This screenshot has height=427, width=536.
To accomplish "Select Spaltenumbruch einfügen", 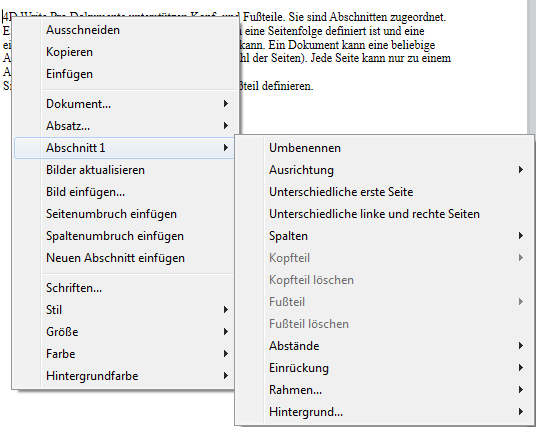I will tap(125, 236).
